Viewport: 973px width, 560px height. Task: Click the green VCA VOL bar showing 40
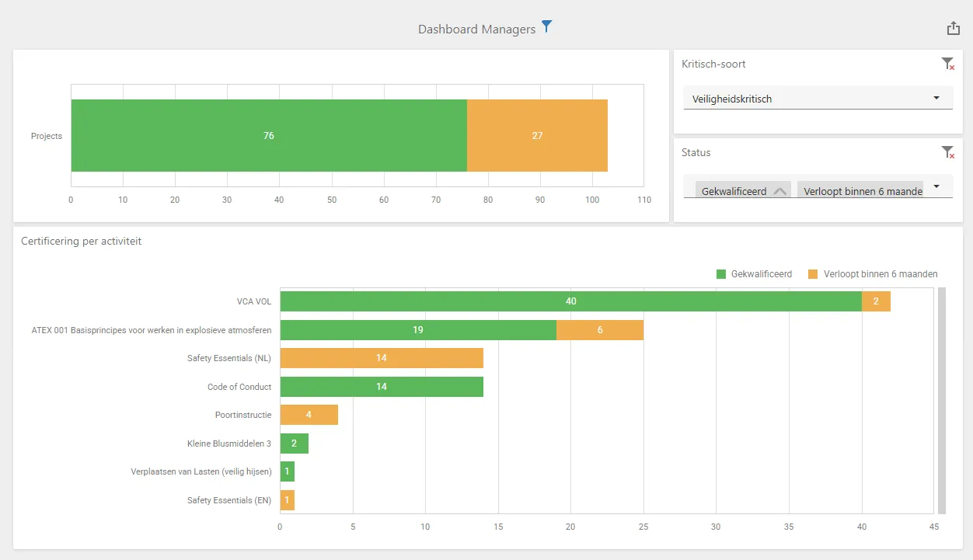click(x=571, y=301)
